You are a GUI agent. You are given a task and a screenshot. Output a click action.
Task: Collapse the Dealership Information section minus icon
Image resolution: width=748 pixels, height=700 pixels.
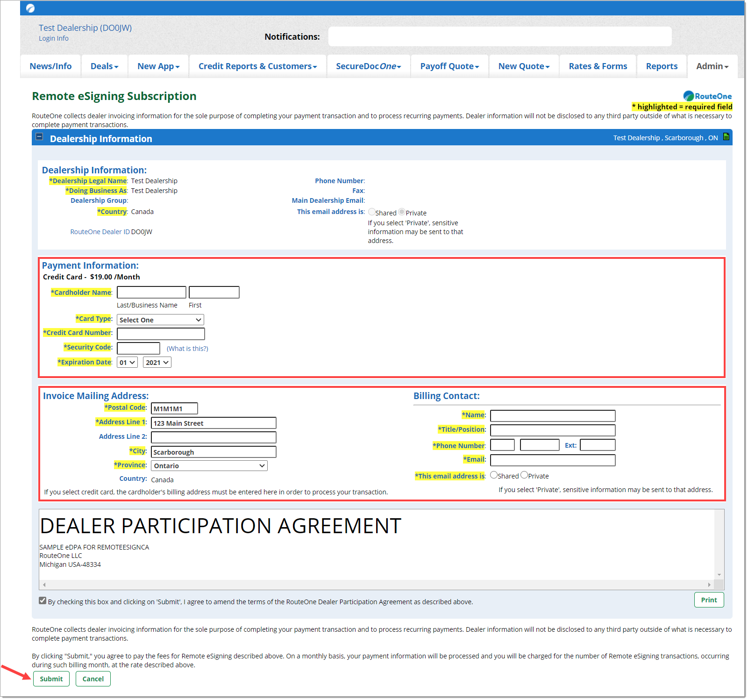(x=40, y=137)
